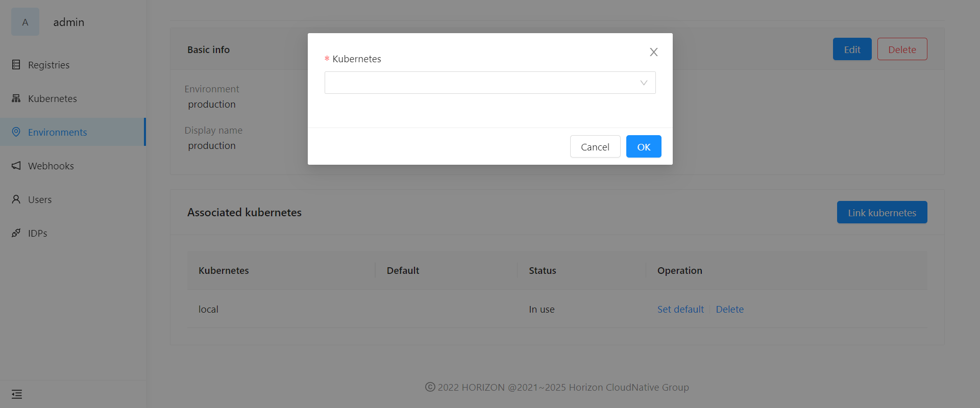This screenshot has width=980, height=408.
Task: Click the red Delete button in Basic info
Action: click(x=902, y=49)
